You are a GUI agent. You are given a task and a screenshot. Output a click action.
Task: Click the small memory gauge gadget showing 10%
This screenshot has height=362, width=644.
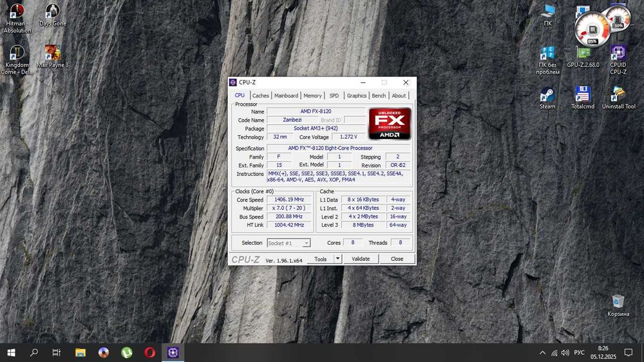618,17
